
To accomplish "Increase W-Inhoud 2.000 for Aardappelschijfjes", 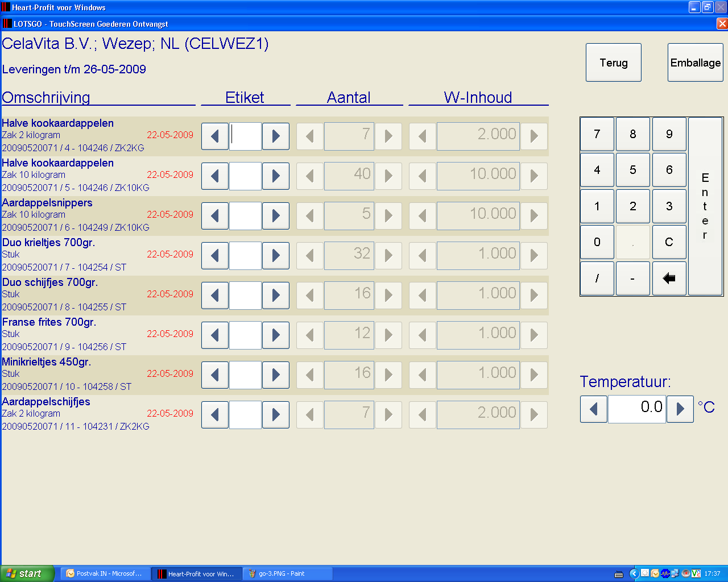I will point(534,415).
